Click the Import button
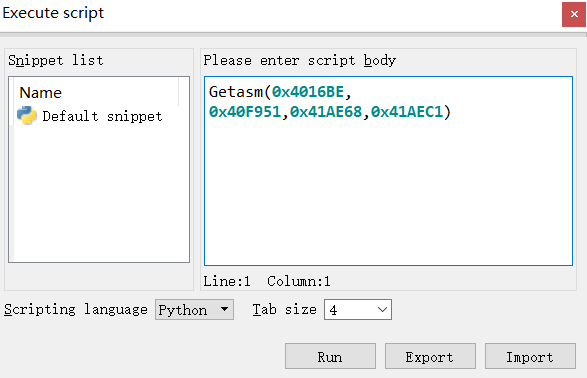Image resolution: width=587 pixels, height=378 pixels. pos(530,356)
